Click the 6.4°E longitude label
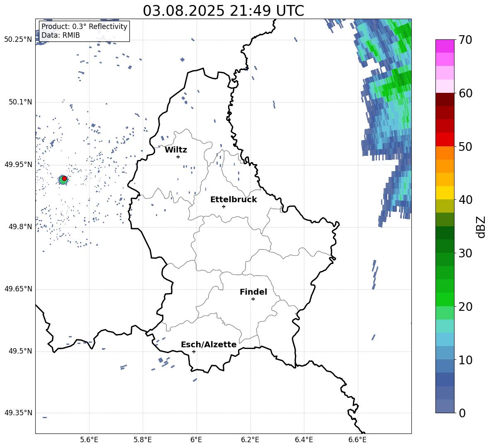 (304, 440)
